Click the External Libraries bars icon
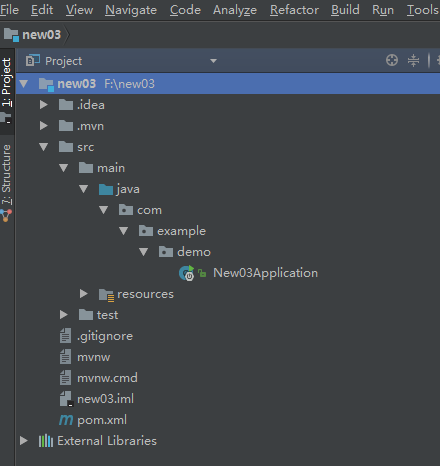Image resolution: width=440 pixels, height=466 pixels. click(x=46, y=441)
